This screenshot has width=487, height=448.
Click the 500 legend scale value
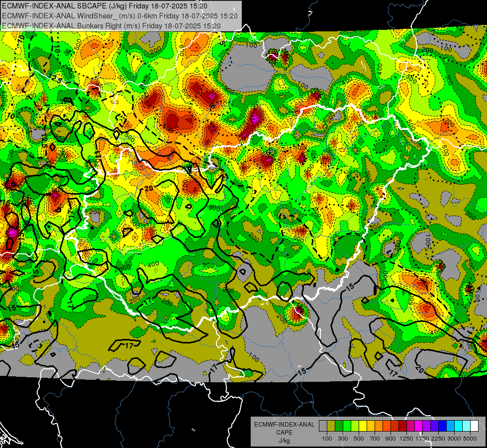pyautogui.click(x=359, y=439)
